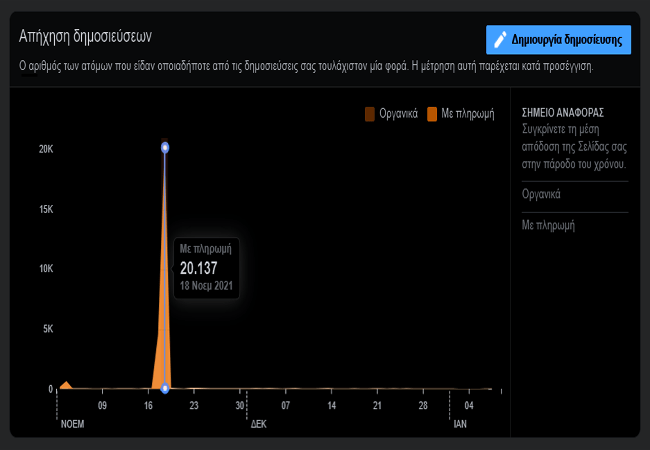Click the pencil icon in Δημιουργία δημοσίευσης
Viewport: 650px width, 450px height.
pyautogui.click(x=500, y=40)
